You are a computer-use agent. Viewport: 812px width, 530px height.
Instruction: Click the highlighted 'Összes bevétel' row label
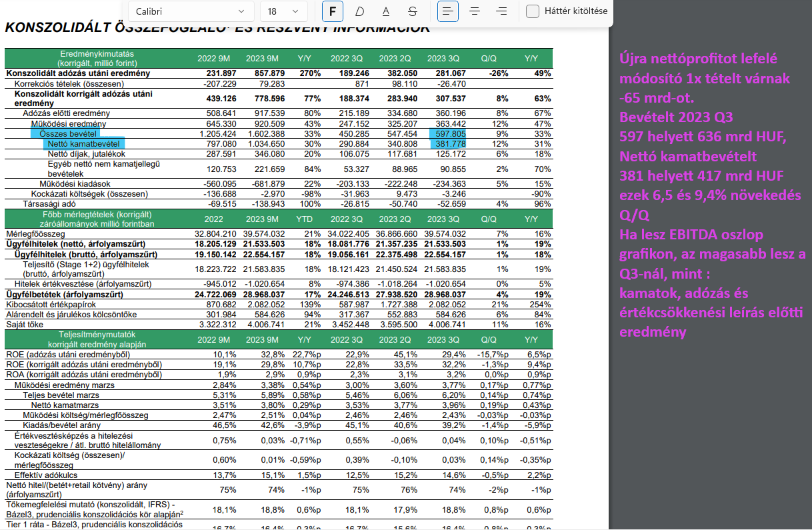tap(68, 134)
